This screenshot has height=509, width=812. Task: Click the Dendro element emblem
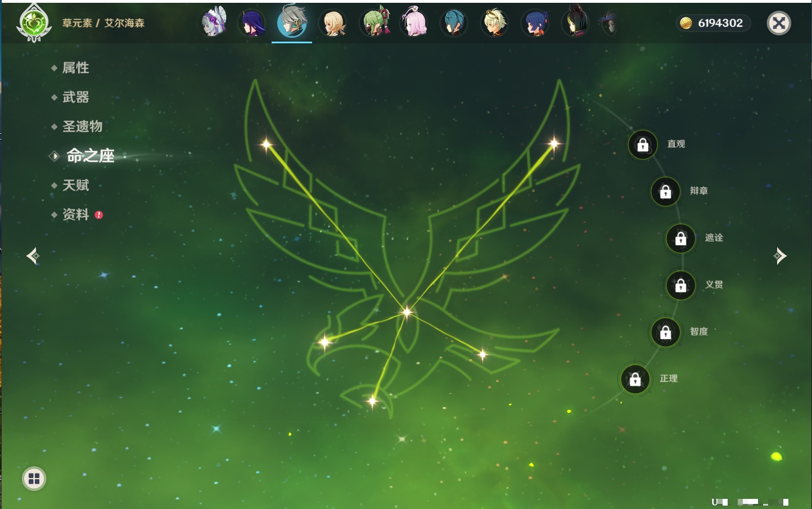34,23
